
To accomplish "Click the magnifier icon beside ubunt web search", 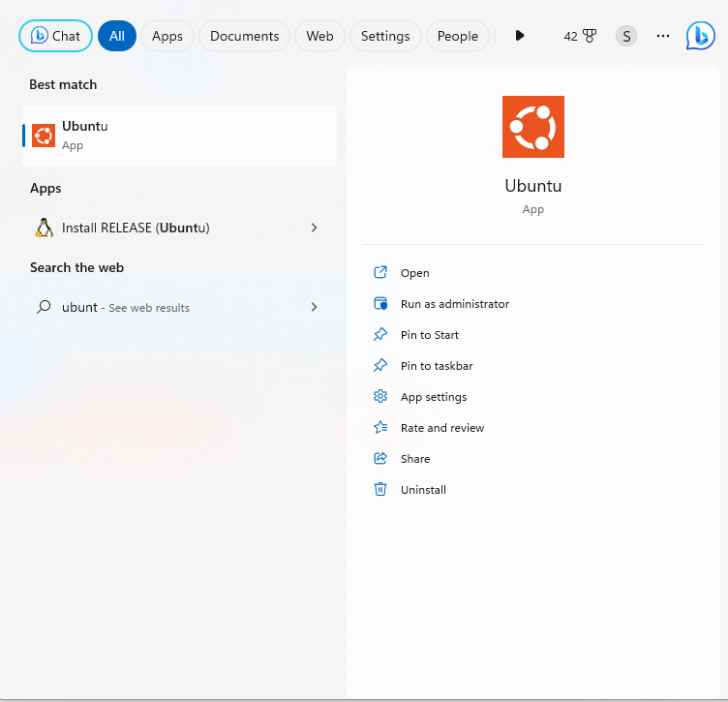I will 44,307.
